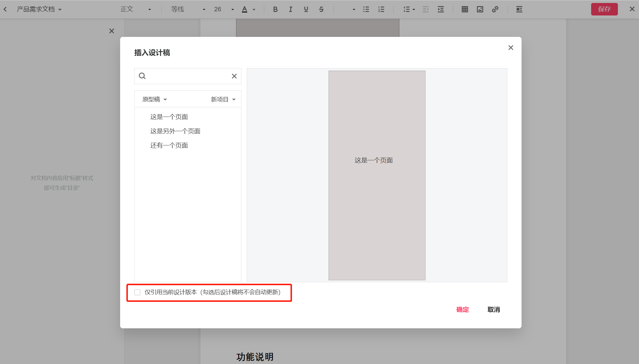Enable 仅引用当前设计版本 checkbox
The image size is (639, 364).
(137, 292)
